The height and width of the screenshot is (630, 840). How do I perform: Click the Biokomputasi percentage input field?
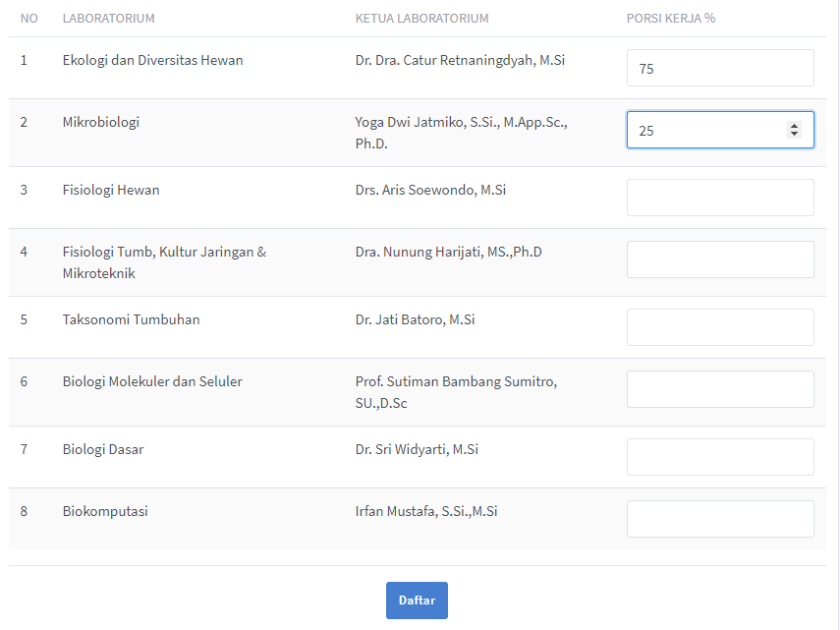coord(719,519)
